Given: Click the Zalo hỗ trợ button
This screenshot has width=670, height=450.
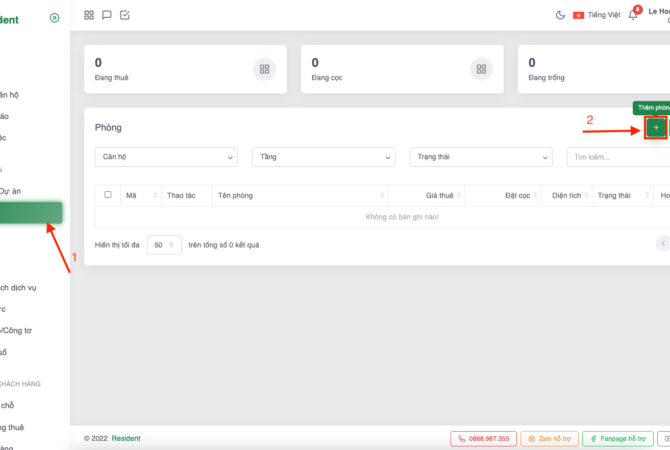Looking at the screenshot, I should coord(548,438).
